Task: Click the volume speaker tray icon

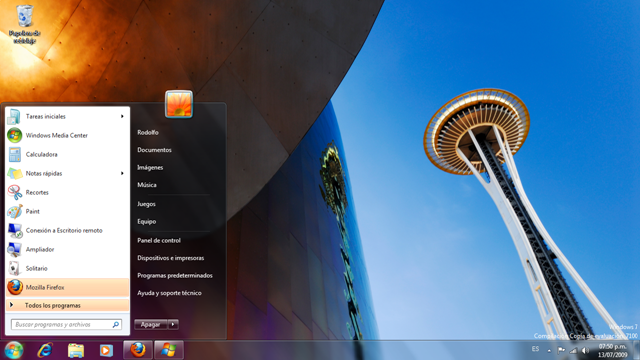Action: (585, 350)
